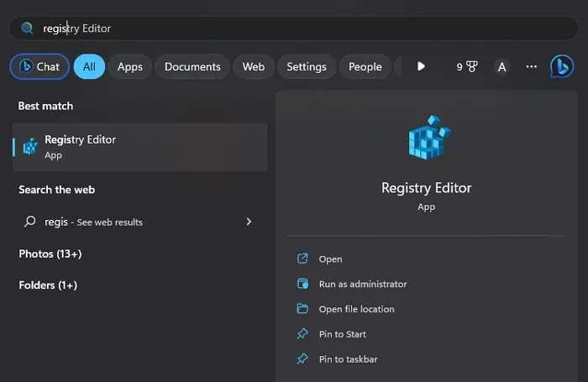Open the Chat tab with Bing

[39, 67]
